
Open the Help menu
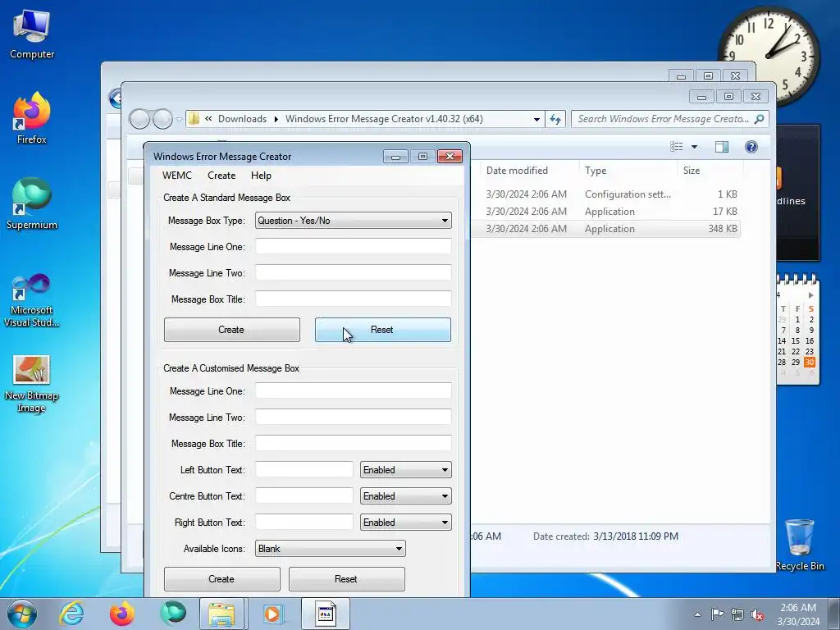coord(261,176)
